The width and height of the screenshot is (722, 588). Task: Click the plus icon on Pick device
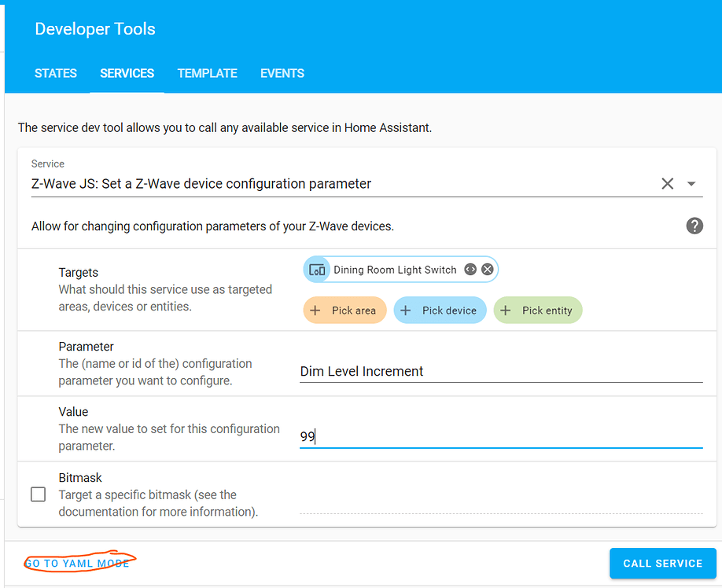point(405,311)
